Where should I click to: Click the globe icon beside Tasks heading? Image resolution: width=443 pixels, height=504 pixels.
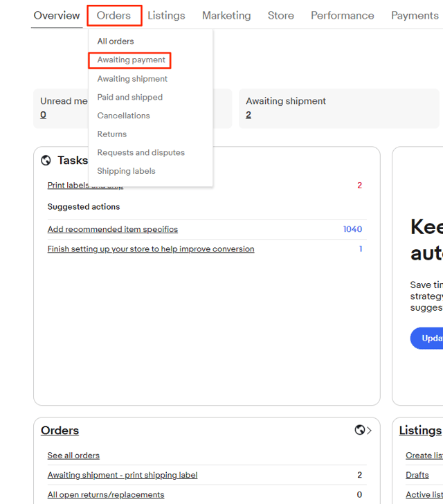click(x=46, y=161)
